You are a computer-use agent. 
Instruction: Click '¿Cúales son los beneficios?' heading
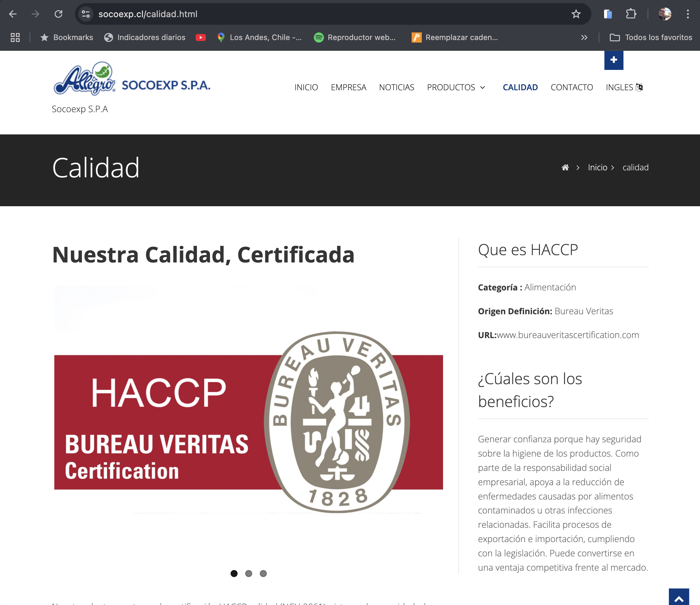click(x=530, y=390)
